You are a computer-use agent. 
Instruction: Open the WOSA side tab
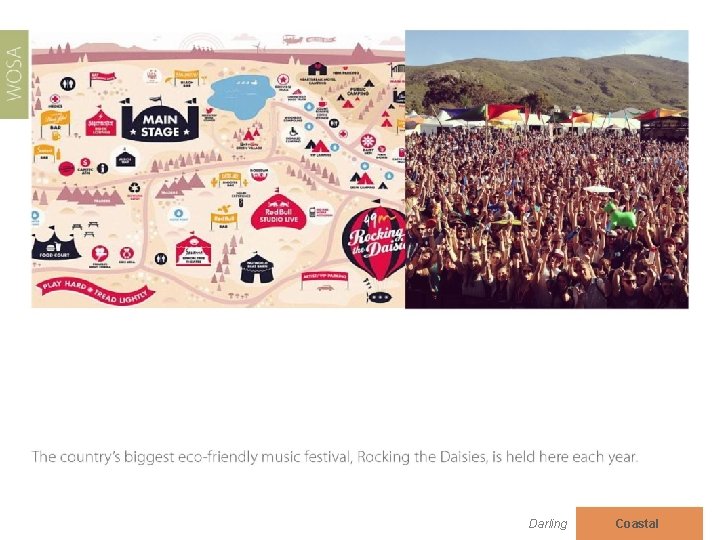14,74
